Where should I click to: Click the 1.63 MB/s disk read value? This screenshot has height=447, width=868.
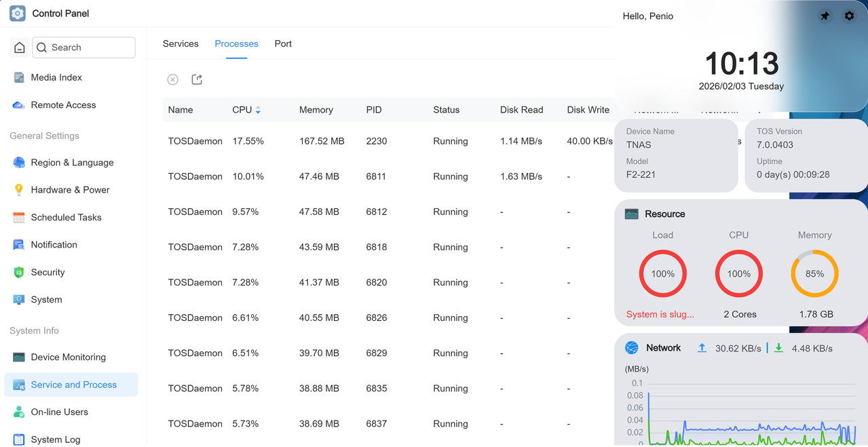[x=521, y=176]
